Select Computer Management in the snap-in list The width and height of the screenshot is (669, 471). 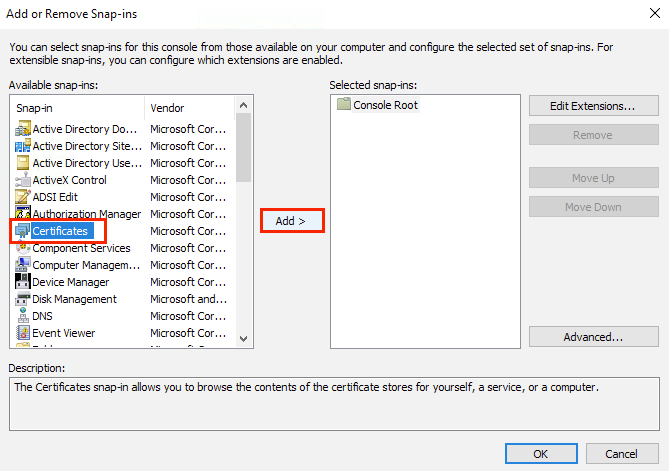point(86,265)
